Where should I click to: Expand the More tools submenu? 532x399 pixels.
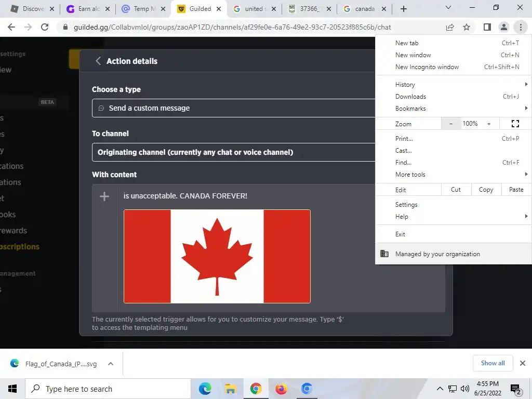[x=453, y=175]
